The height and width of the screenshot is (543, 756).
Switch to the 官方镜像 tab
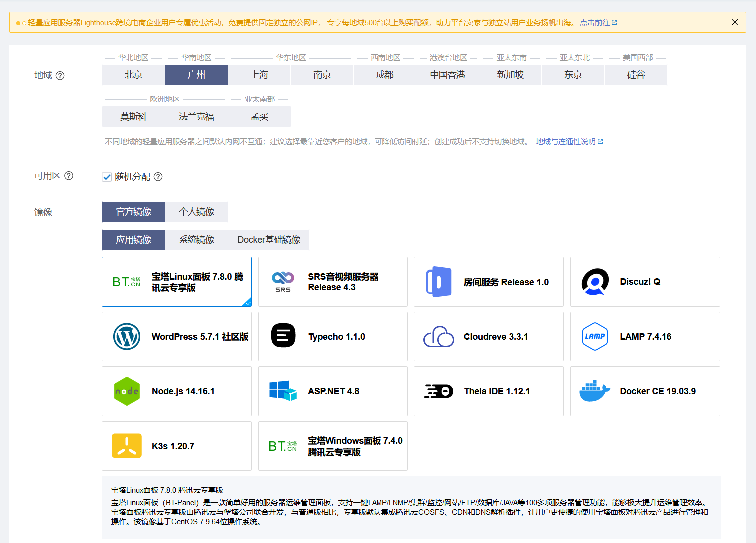[134, 212]
